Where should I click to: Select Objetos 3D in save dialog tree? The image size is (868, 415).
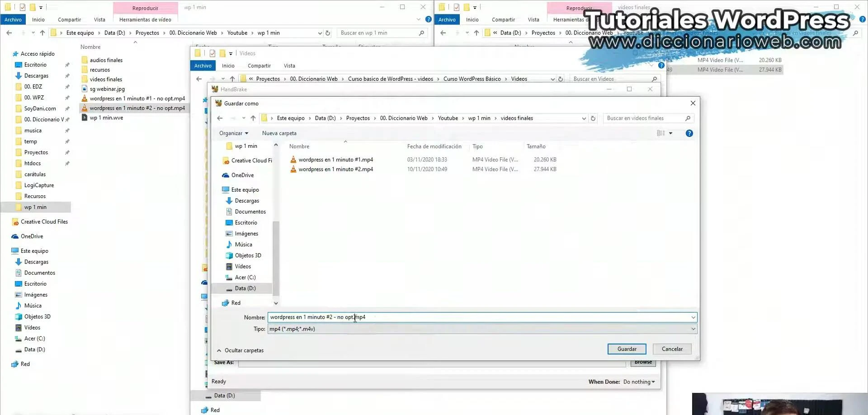[x=243, y=255]
